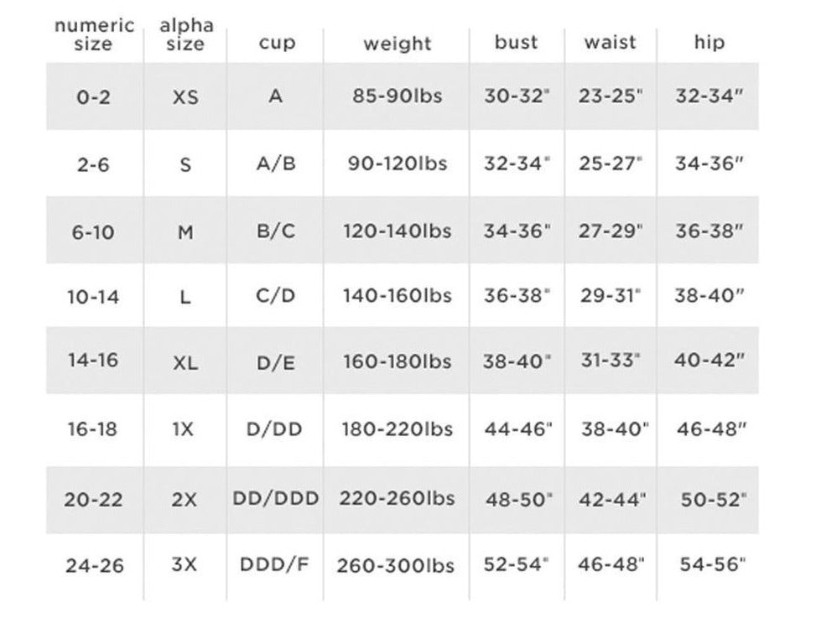Select the 46-48" hip cell
The width and height of the screenshot is (816, 644).
pyautogui.click(x=711, y=429)
